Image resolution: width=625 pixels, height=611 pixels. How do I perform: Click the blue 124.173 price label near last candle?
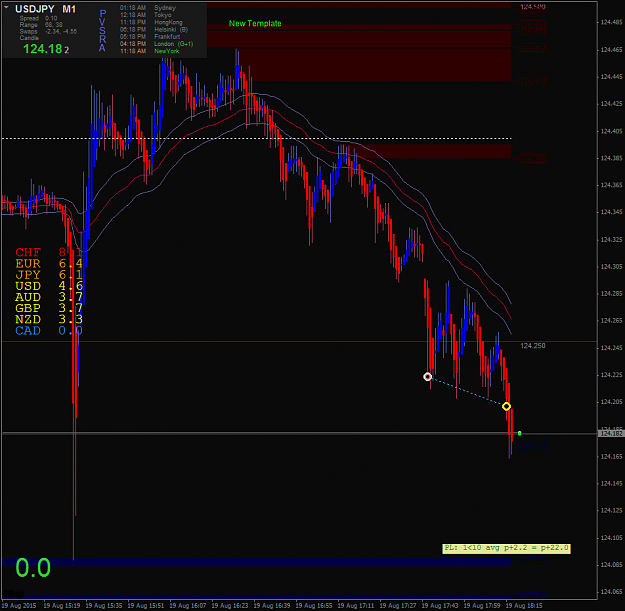coord(533,446)
